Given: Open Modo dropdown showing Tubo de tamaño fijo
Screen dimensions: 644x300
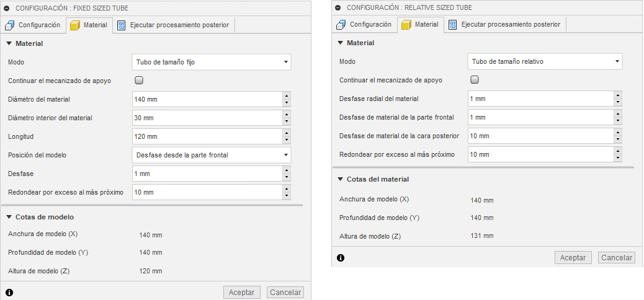Looking at the screenshot, I should click(x=212, y=62).
